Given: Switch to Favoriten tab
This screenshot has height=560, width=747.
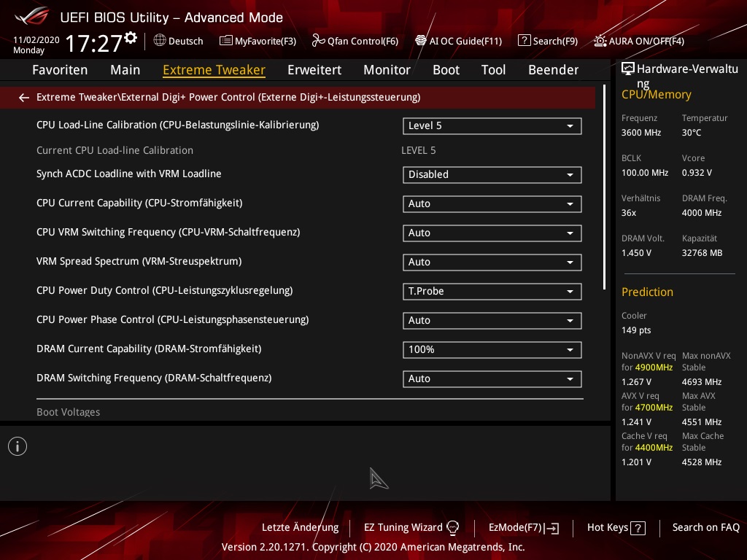Looking at the screenshot, I should point(60,70).
